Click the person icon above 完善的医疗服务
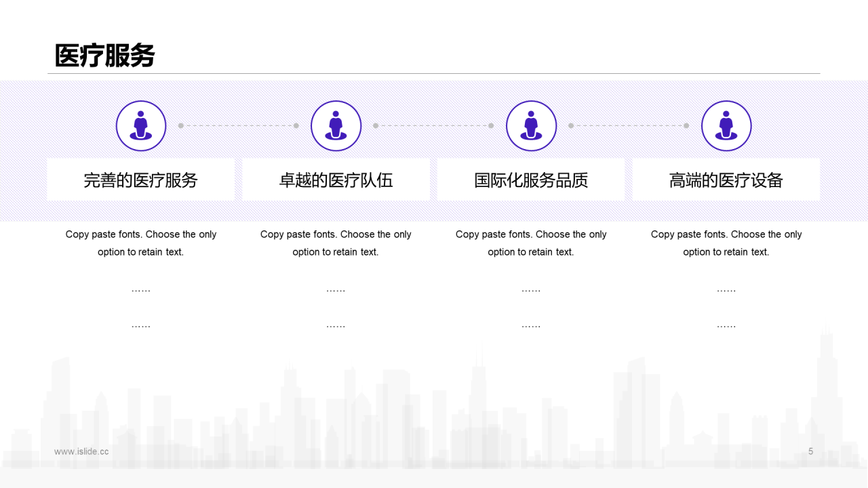Viewport: 868px width, 488px height. point(141,126)
